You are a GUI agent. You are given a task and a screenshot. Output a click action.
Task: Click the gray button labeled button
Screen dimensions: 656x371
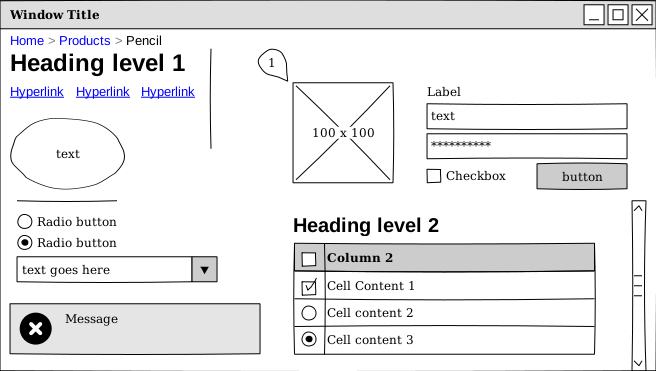pos(582,177)
